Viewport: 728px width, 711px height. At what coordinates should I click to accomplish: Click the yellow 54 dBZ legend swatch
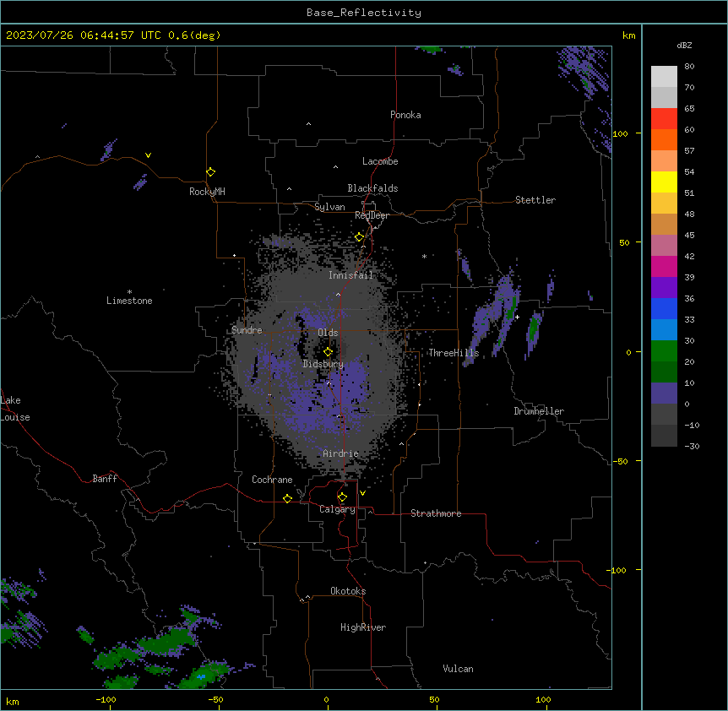point(664,182)
